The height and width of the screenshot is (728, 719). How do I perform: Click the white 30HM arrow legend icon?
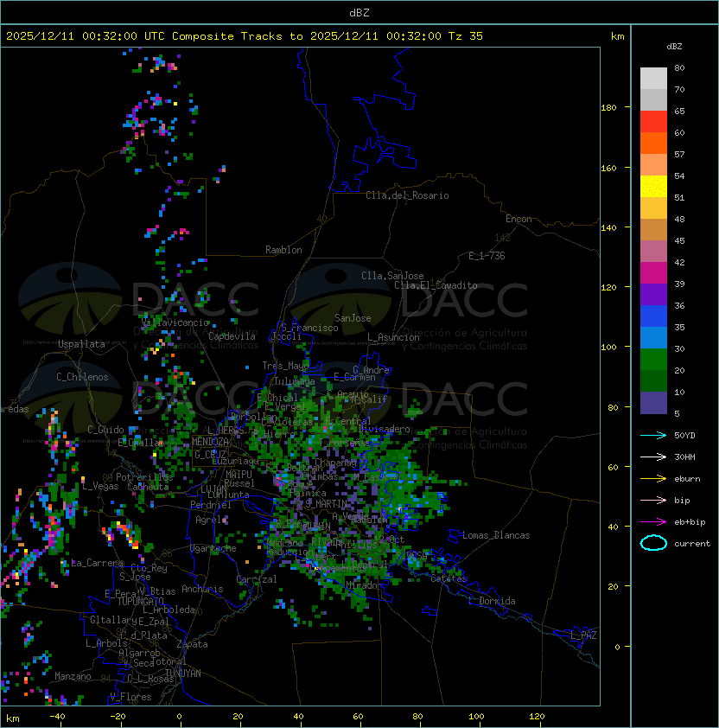point(653,457)
